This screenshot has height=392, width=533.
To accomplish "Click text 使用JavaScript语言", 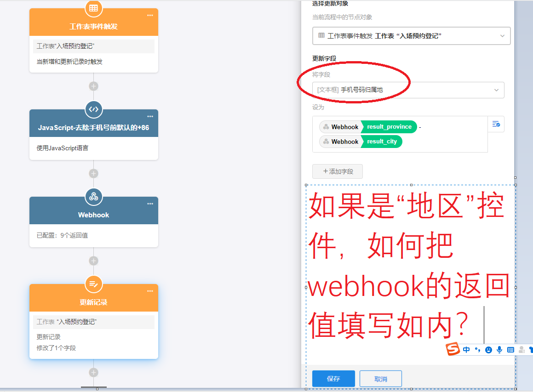I will (x=63, y=148).
